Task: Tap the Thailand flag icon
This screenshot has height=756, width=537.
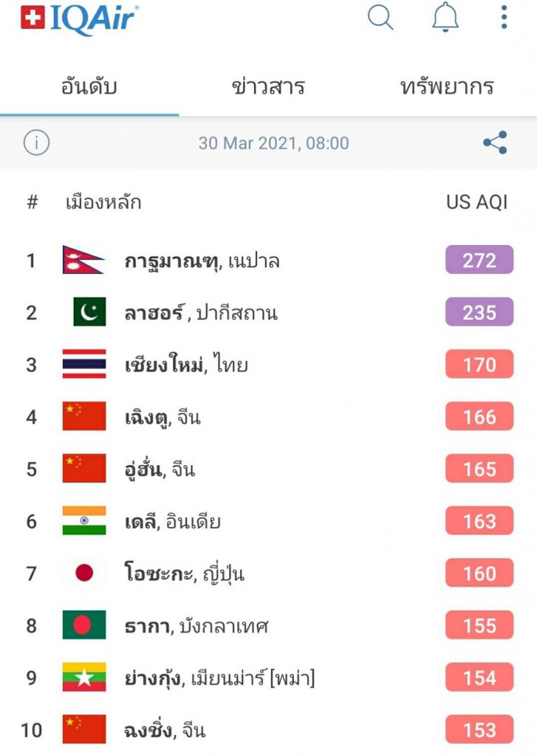Action: click(84, 364)
